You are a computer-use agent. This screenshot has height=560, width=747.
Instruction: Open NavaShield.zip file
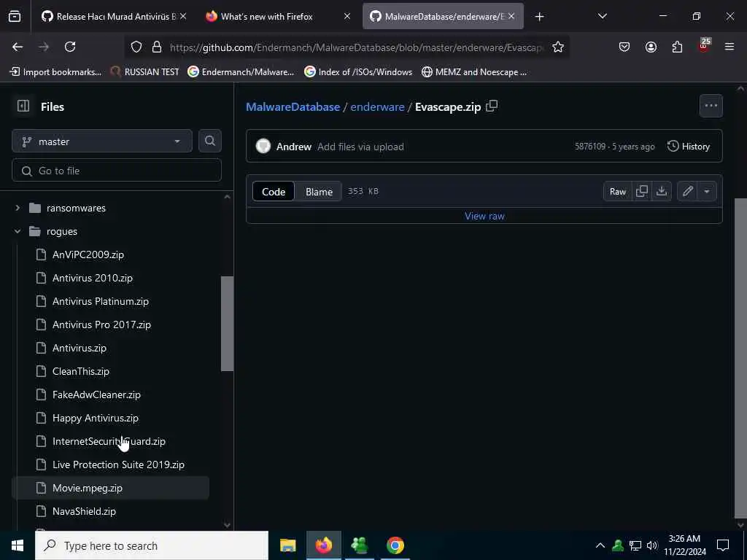click(x=84, y=511)
